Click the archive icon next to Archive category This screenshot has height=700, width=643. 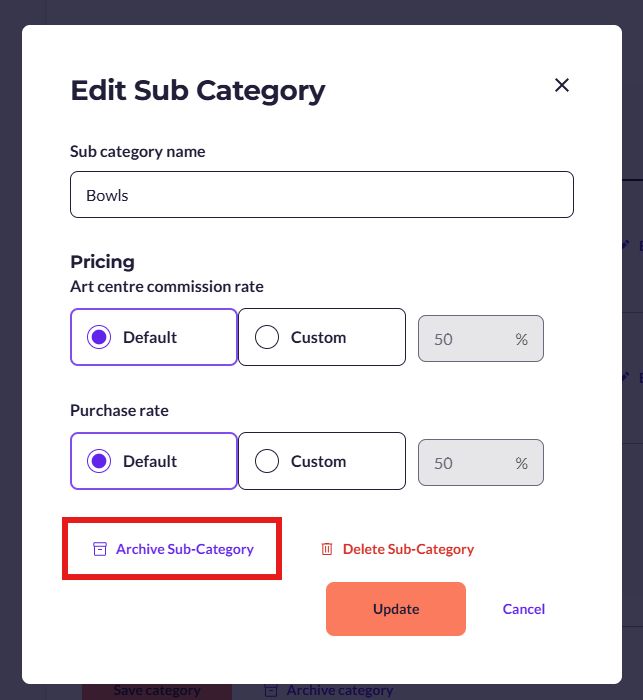(x=271, y=690)
